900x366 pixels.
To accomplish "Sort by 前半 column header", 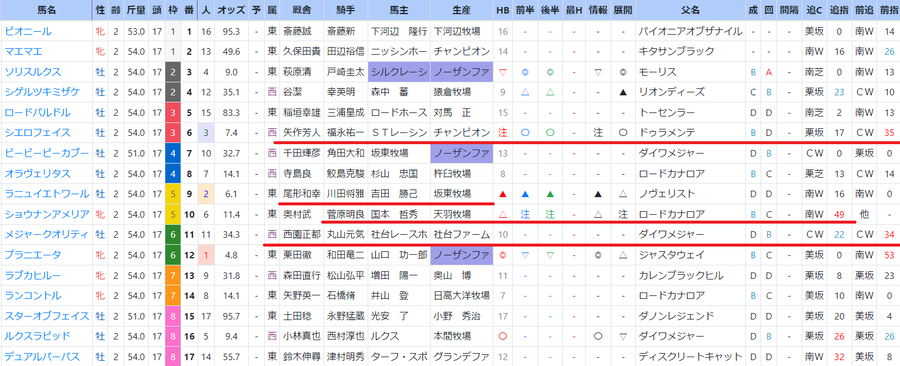I will 525,10.
